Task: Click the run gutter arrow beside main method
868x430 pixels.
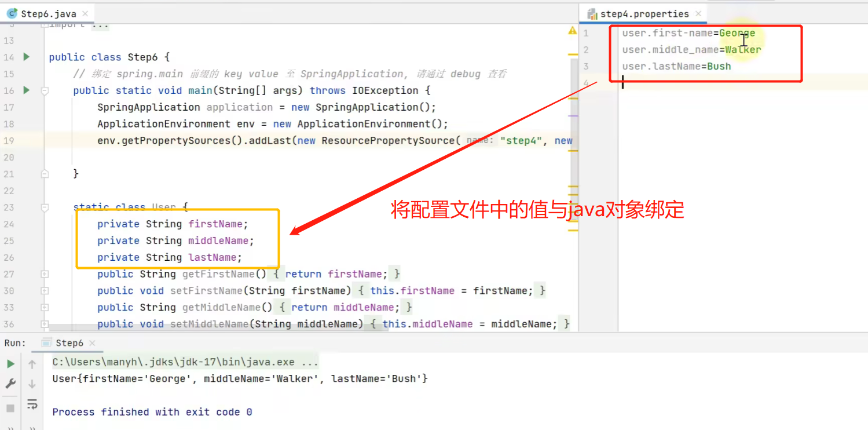Action: click(26, 90)
